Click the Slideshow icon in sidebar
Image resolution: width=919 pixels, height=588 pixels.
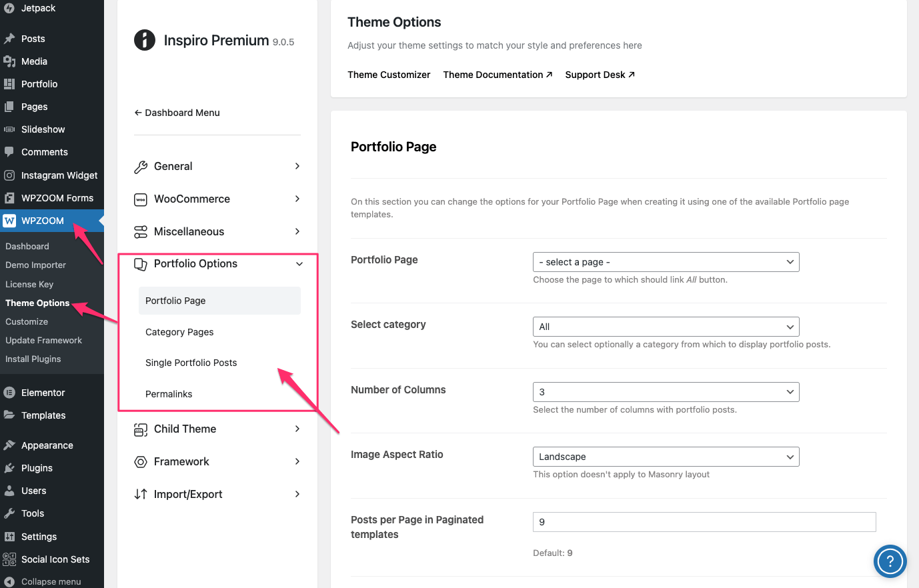pyautogui.click(x=9, y=129)
